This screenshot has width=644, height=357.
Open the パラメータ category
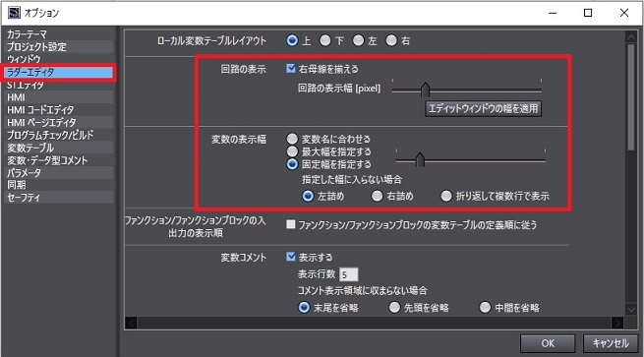[x=59, y=172]
